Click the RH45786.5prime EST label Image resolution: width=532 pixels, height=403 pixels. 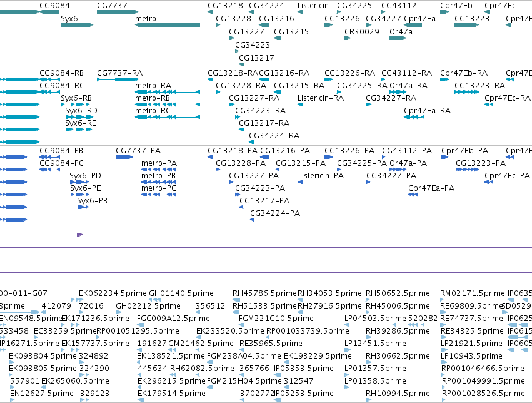tap(264, 293)
